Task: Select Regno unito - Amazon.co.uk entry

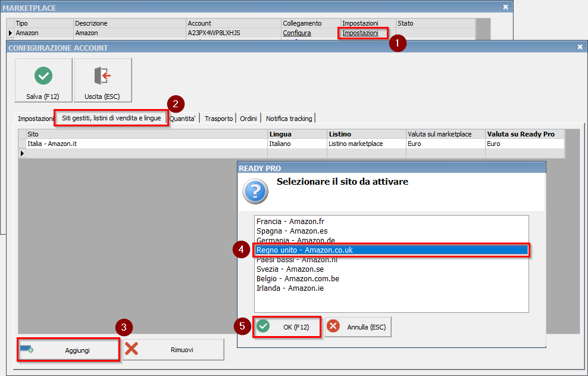Action: click(392, 250)
